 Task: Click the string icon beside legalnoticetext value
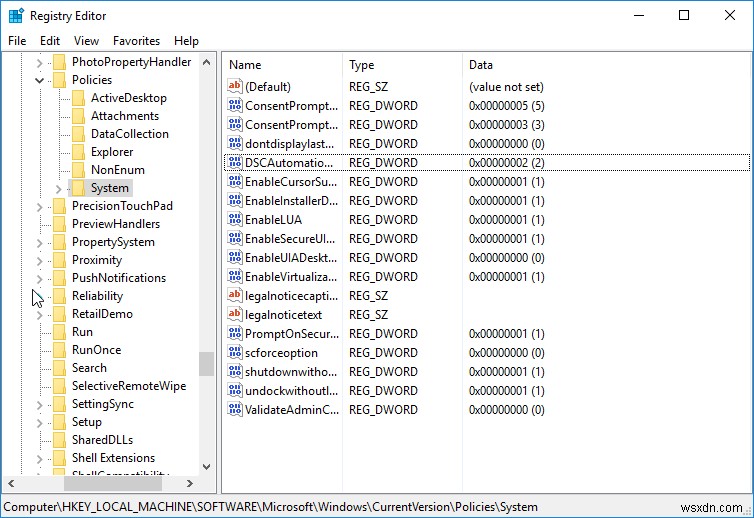(235, 314)
